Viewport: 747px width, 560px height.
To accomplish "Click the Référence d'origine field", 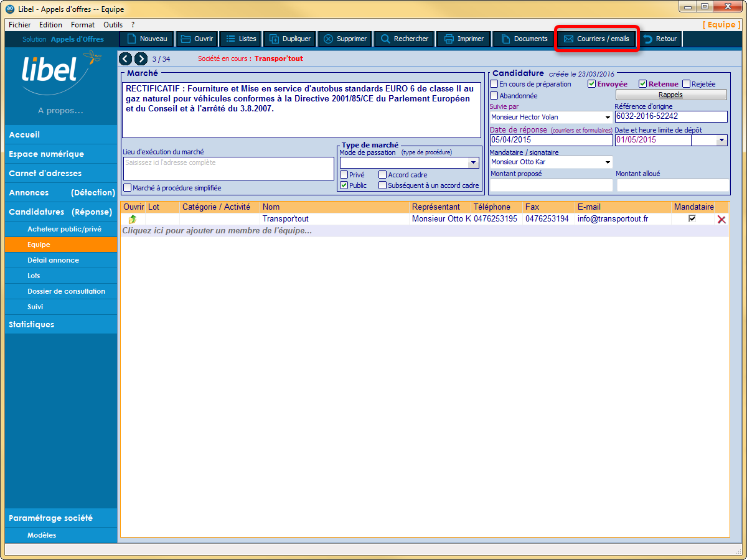I will (670, 116).
